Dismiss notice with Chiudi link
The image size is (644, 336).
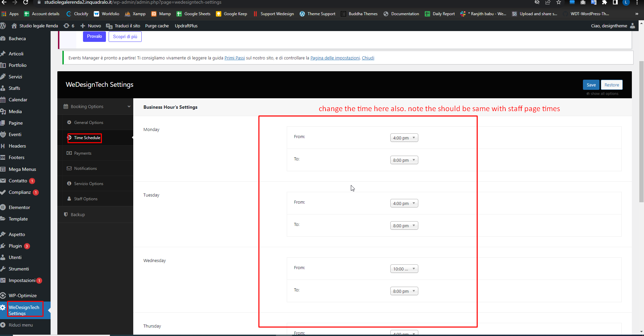[368, 58]
